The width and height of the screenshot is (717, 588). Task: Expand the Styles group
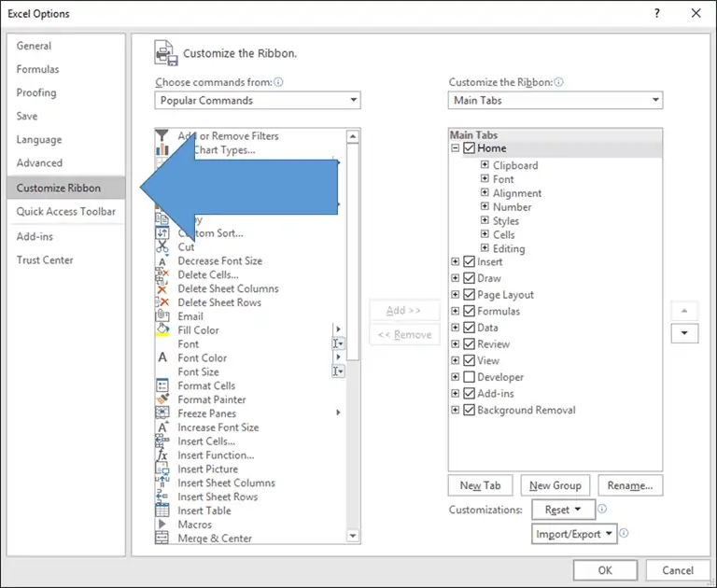[485, 220]
